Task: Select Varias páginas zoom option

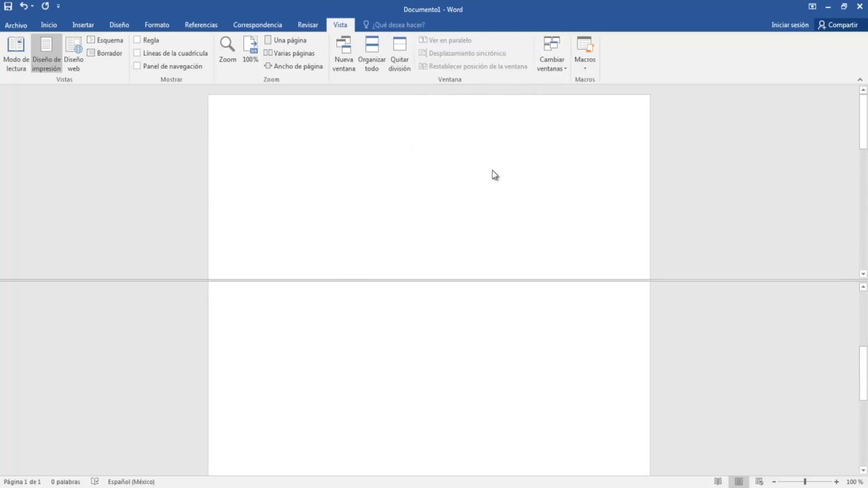Action: (290, 53)
